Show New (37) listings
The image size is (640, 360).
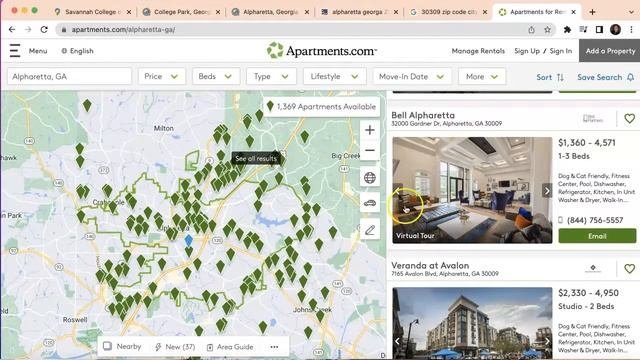pos(175,347)
